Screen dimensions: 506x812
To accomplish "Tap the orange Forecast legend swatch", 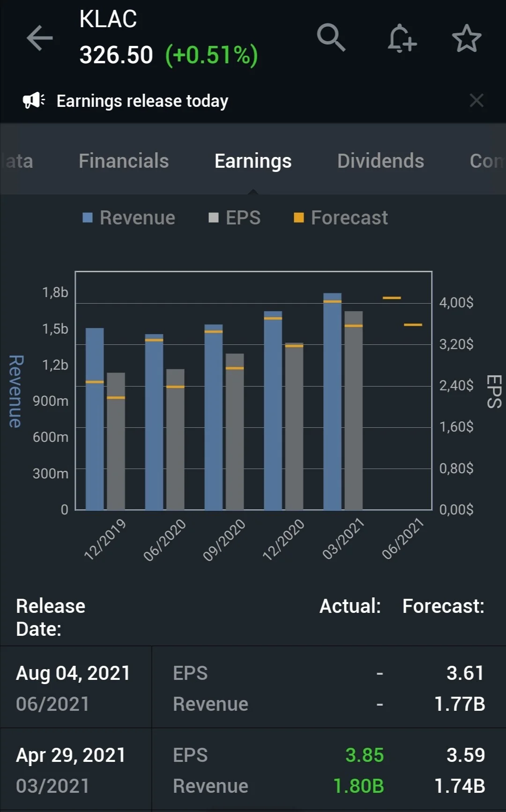I will click(x=299, y=217).
